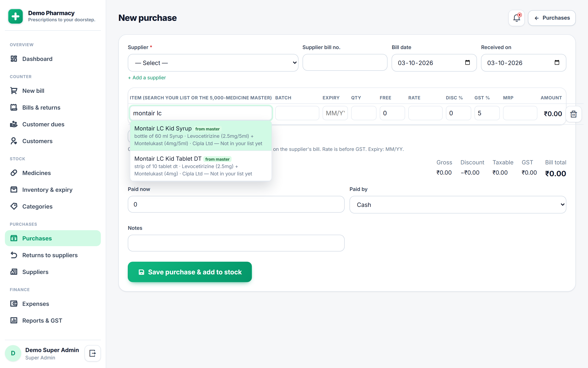The width and height of the screenshot is (588, 368).
Task: Open the Received on calendar picker
Action: click(557, 63)
